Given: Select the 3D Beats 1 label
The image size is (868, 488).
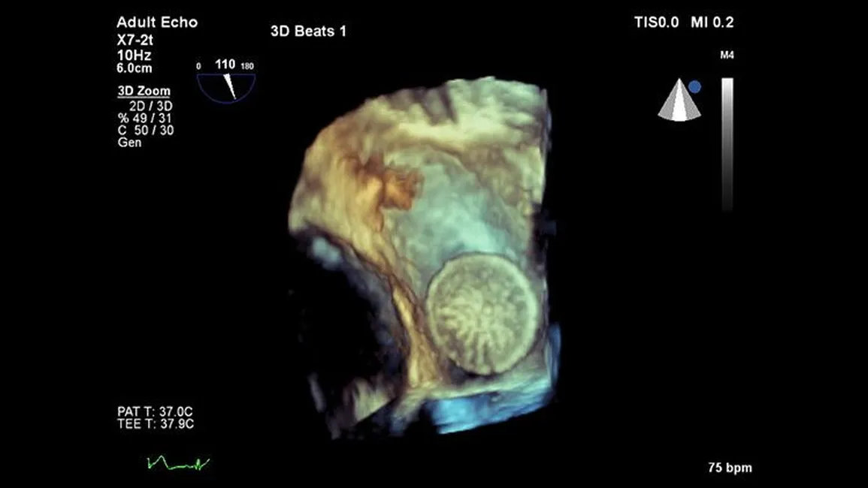Looking at the screenshot, I should [308, 32].
